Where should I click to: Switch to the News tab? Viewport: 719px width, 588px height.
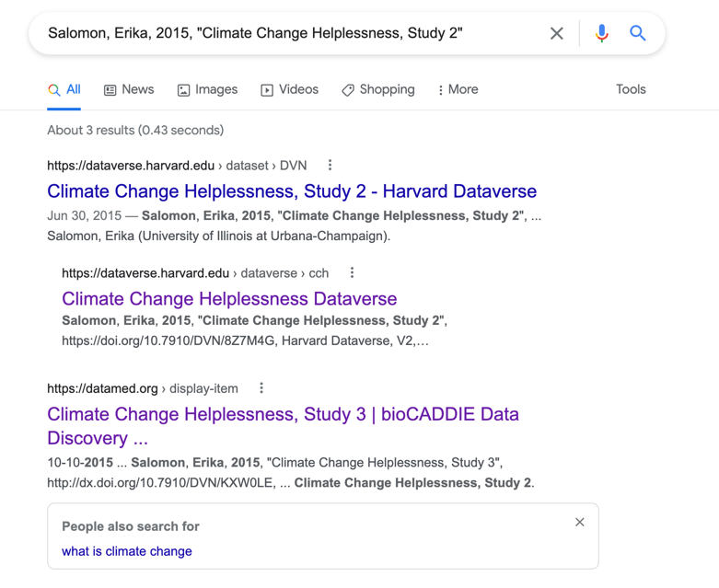129,90
